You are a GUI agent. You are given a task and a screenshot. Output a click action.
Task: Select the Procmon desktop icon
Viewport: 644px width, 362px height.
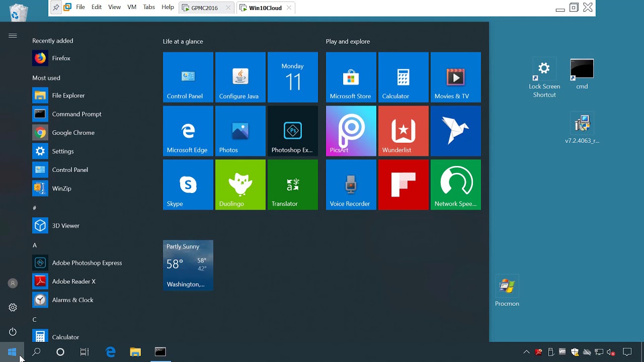(507, 292)
